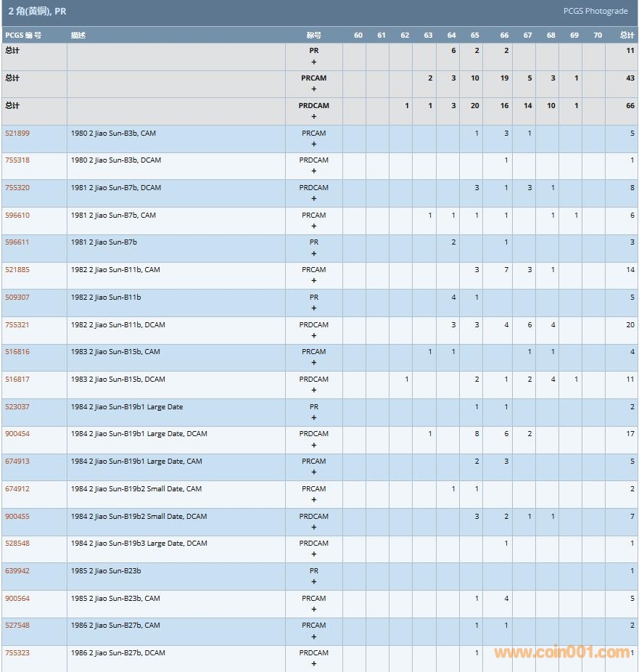The image size is (639, 672).
Task: Expand plus grades for total PR row
Action: (314, 62)
